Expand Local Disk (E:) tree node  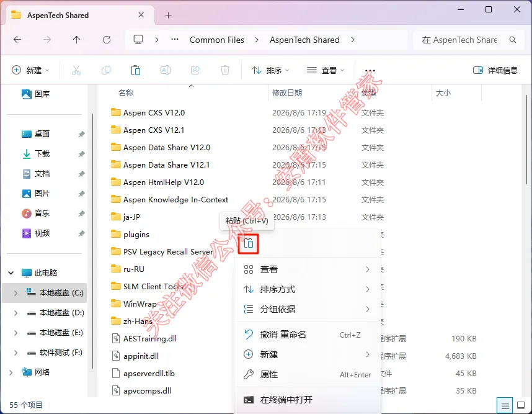[x=16, y=333]
